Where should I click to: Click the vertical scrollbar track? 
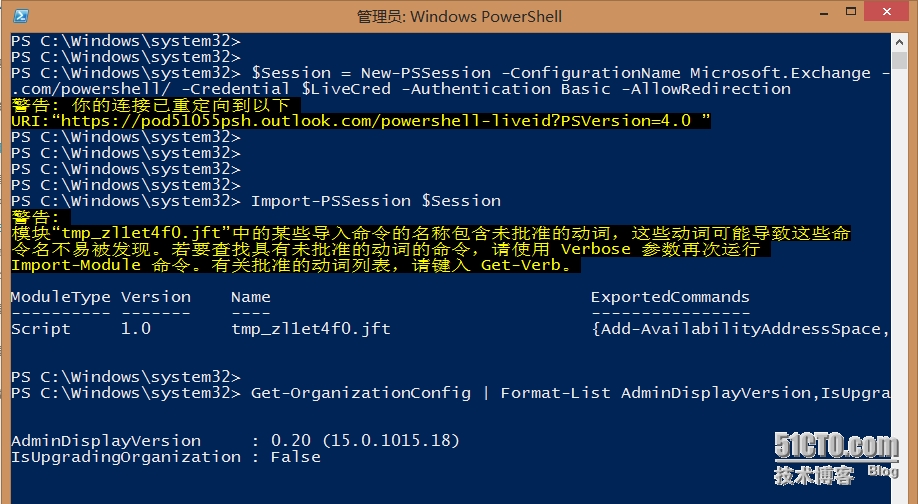(x=905, y=250)
